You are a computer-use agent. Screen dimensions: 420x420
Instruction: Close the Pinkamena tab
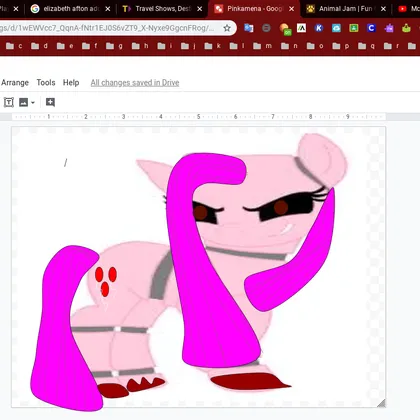(x=291, y=9)
